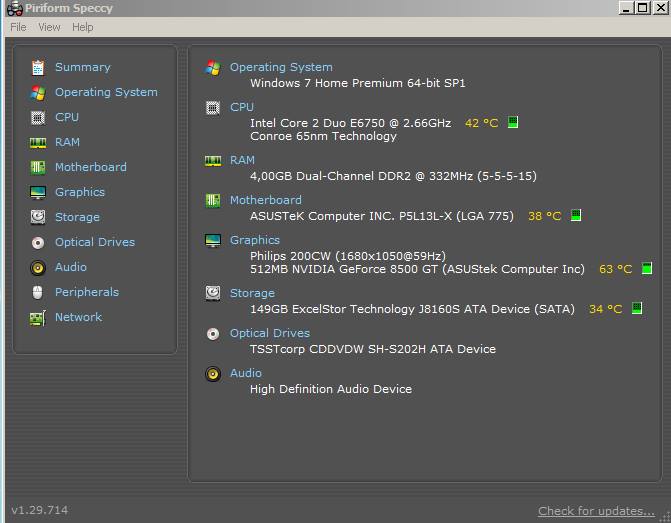Screen dimensions: 671x523
Task: Click the Peripherals mouse icon in sidebar
Action: point(38,292)
